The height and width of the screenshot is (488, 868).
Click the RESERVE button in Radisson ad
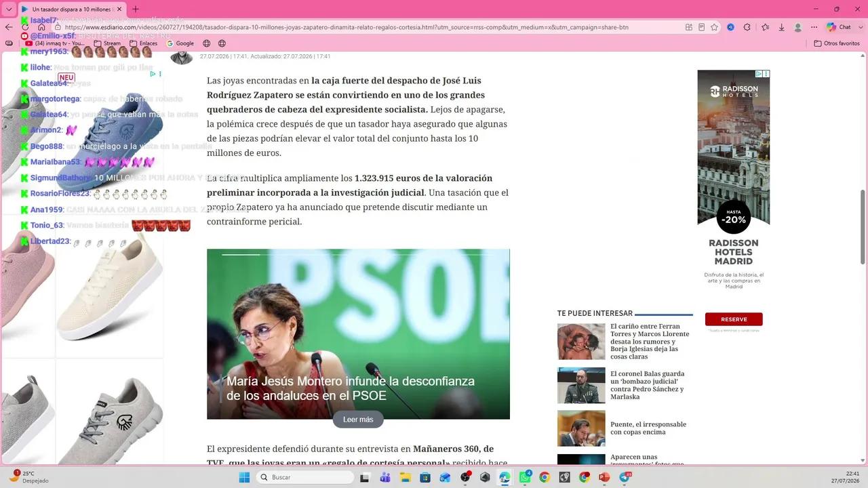[734, 319]
